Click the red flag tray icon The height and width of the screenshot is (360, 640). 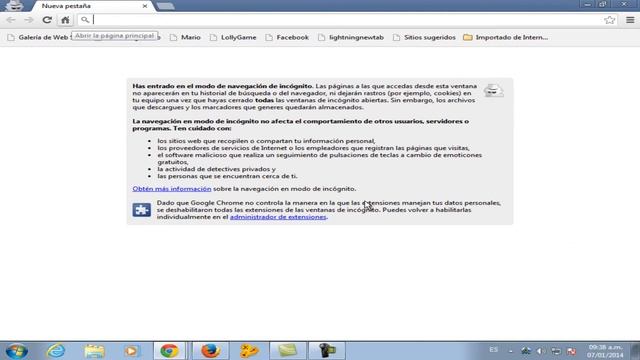coord(571,351)
